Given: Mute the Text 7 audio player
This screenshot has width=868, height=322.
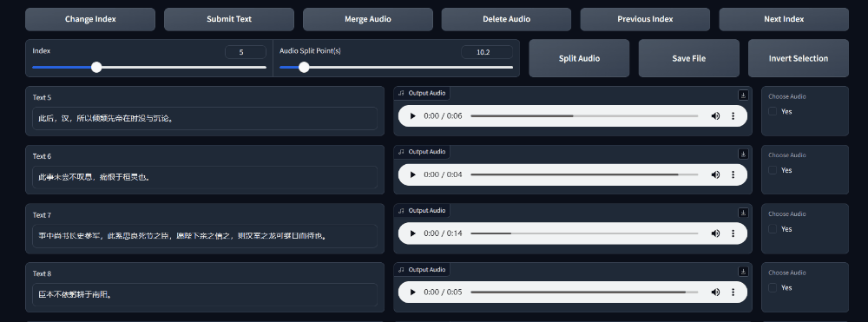Looking at the screenshot, I should click(x=716, y=233).
